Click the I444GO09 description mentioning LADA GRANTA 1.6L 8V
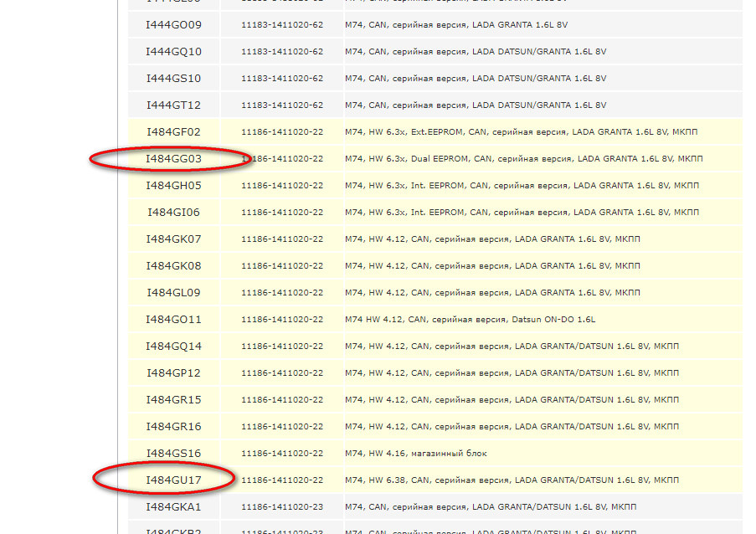 pyautogui.click(x=456, y=25)
